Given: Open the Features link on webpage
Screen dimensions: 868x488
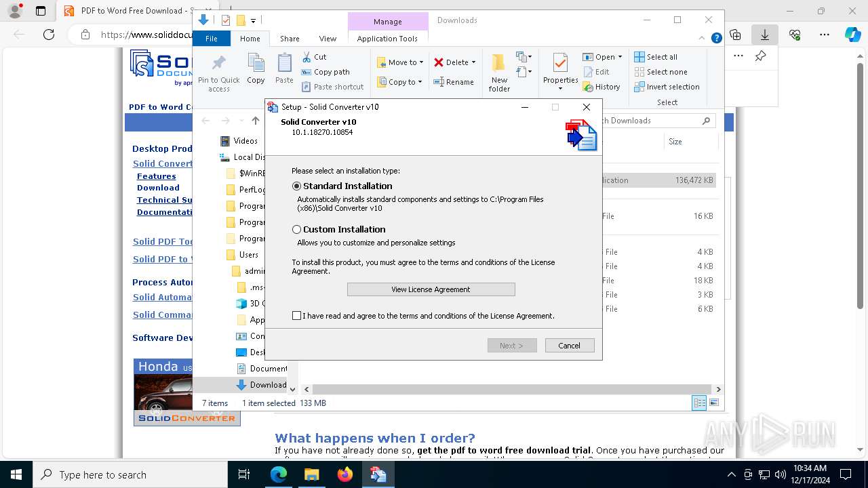Looking at the screenshot, I should [x=156, y=176].
